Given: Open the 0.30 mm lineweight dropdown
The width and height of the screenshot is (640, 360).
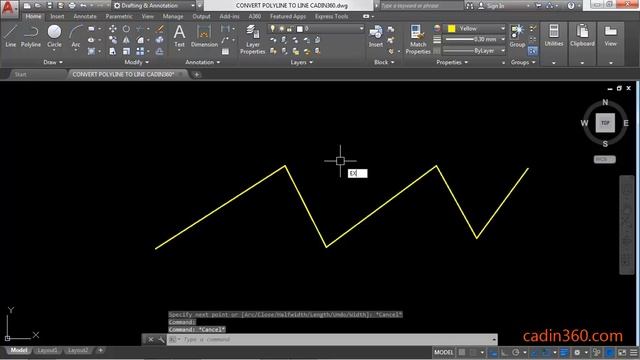Looking at the screenshot, I should 474,40.
